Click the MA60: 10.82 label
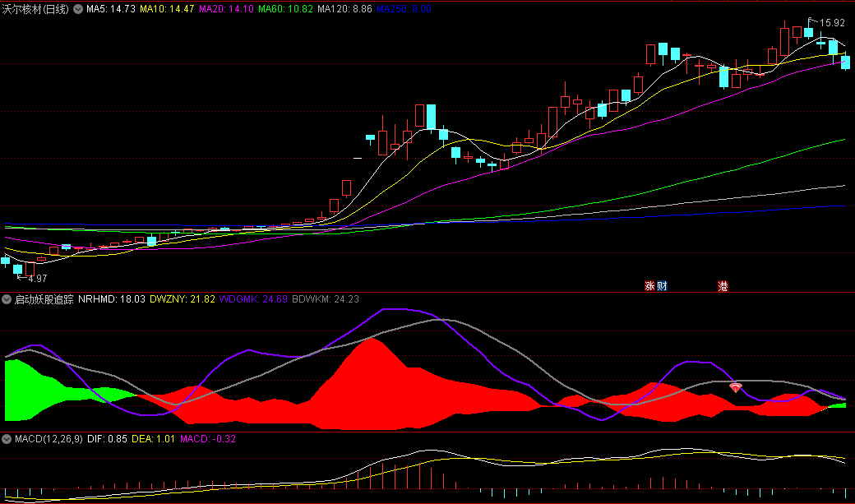Viewport: 855px width, 504px height. pos(286,9)
